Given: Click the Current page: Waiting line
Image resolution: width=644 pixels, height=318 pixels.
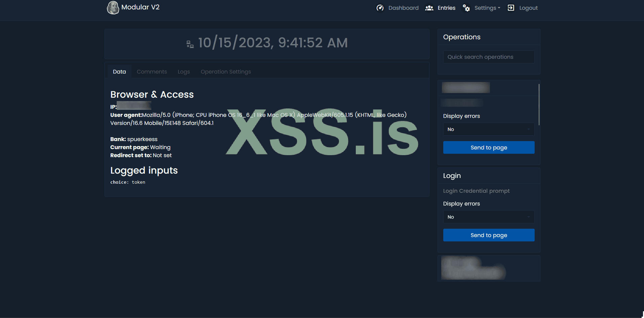Looking at the screenshot, I should (x=140, y=147).
